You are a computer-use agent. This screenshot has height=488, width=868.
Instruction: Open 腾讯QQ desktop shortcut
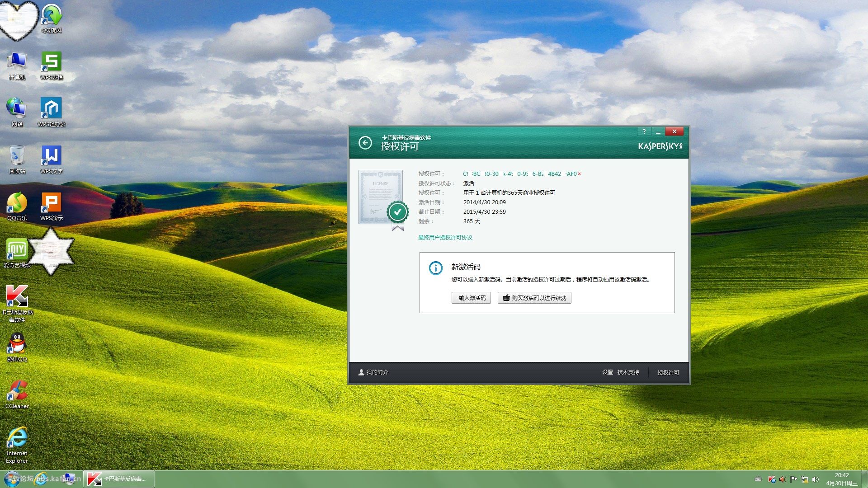coord(17,347)
